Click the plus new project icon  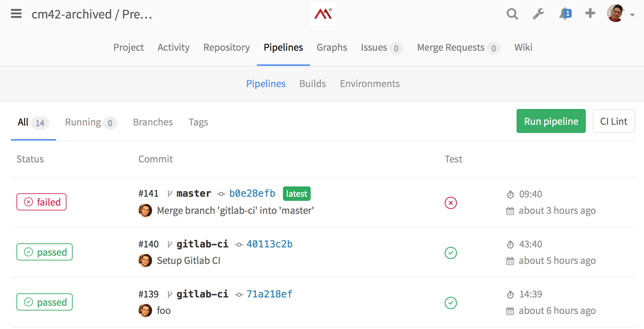pyautogui.click(x=590, y=13)
